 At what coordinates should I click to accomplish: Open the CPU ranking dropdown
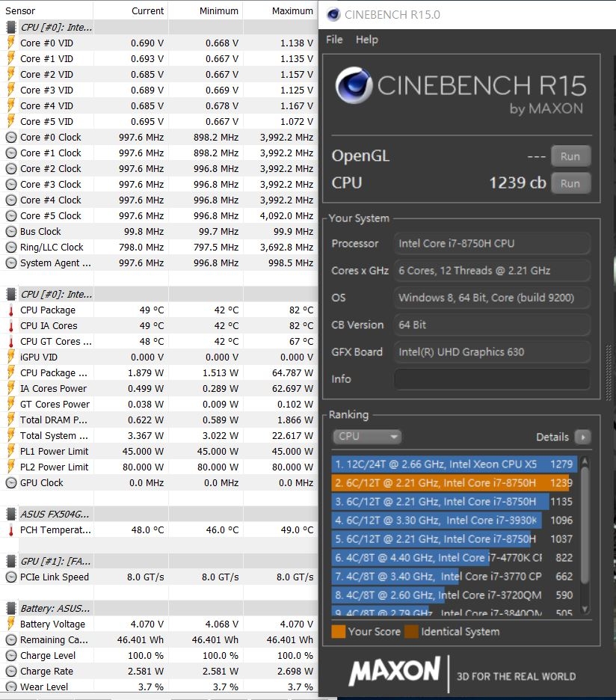(x=366, y=436)
